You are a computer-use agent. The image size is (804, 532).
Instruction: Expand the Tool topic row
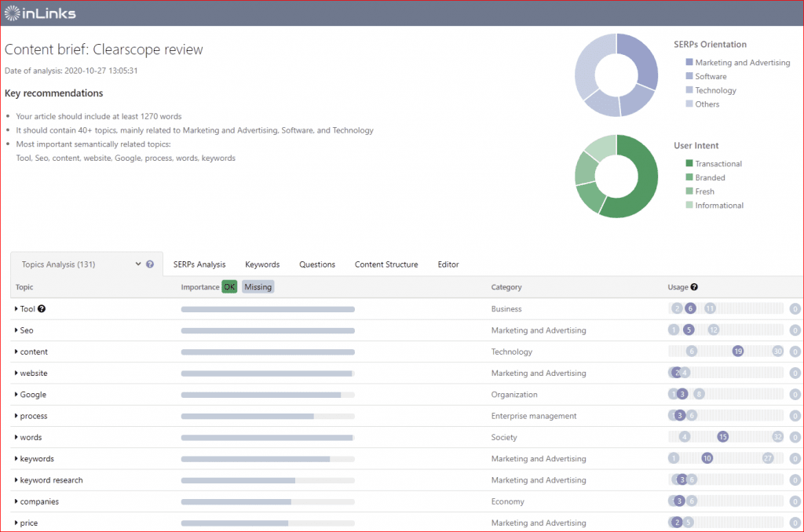click(x=16, y=309)
